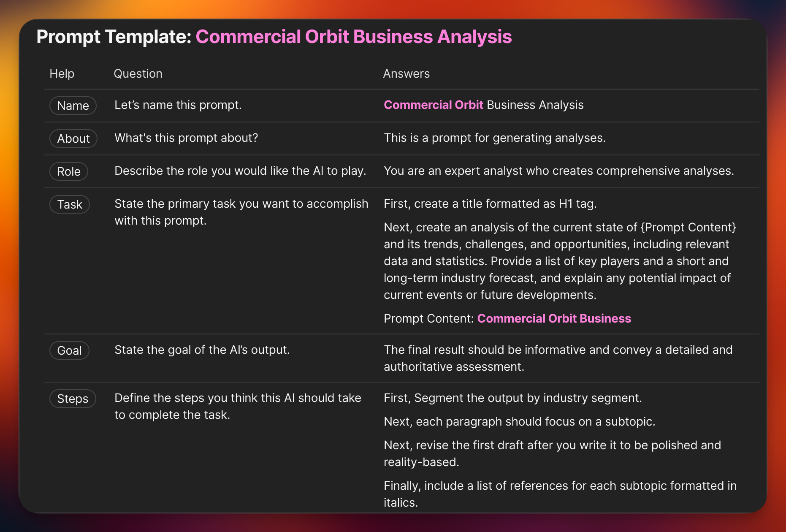The width and height of the screenshot is (786, 532).
Task: Click 'Segment the output by industry segment' step
Action: (512, 398)
